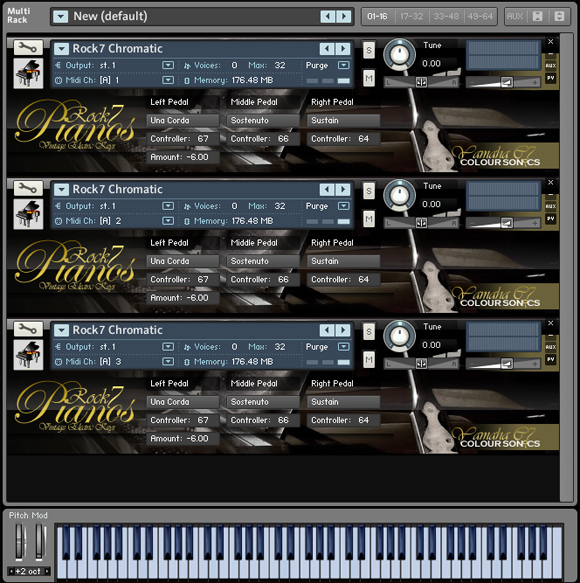Click the +2 oct keyboard octave shifter
The width and height of the screenshot is (580, 583).
coord(29,571)
